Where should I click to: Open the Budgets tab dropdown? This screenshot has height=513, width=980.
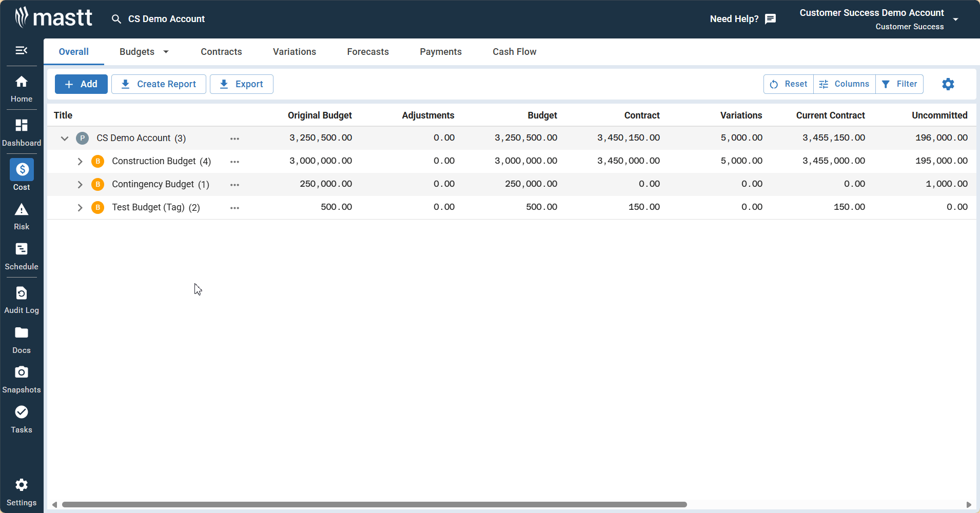166,52
